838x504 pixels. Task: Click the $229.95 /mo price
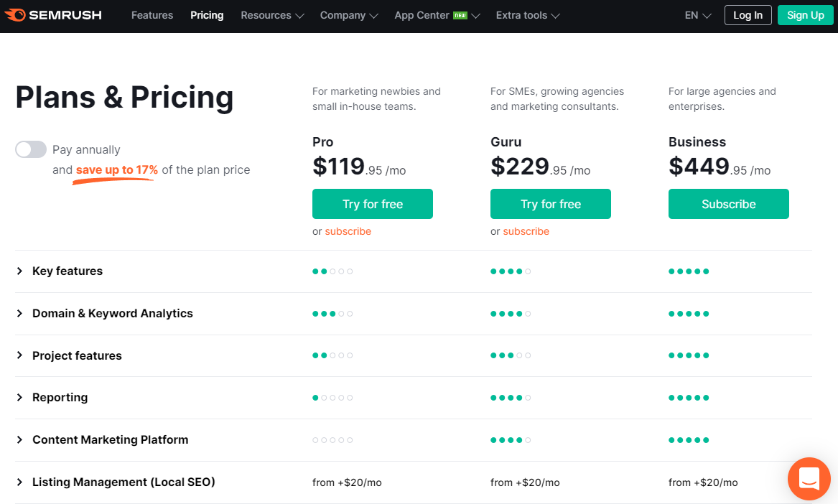(x=540, y=167)
